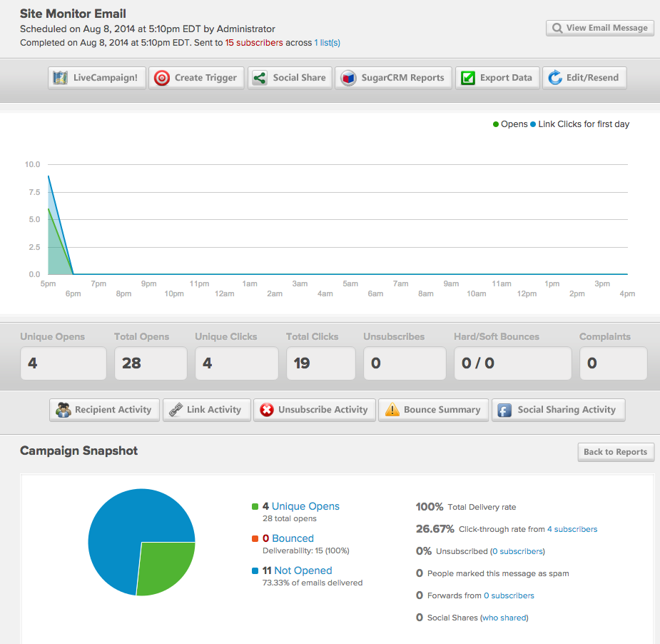
Task: Open the Bounced link
Action: point(293,538)
